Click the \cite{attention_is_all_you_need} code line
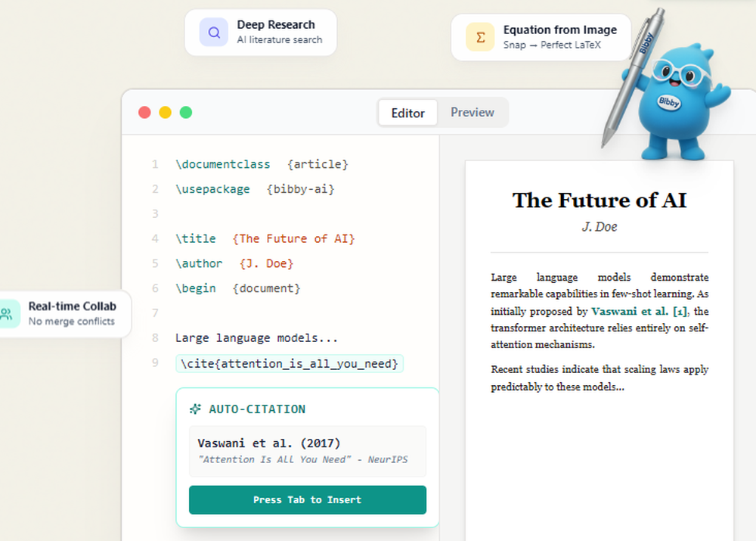The image size is (756, 541). (290, 364)
